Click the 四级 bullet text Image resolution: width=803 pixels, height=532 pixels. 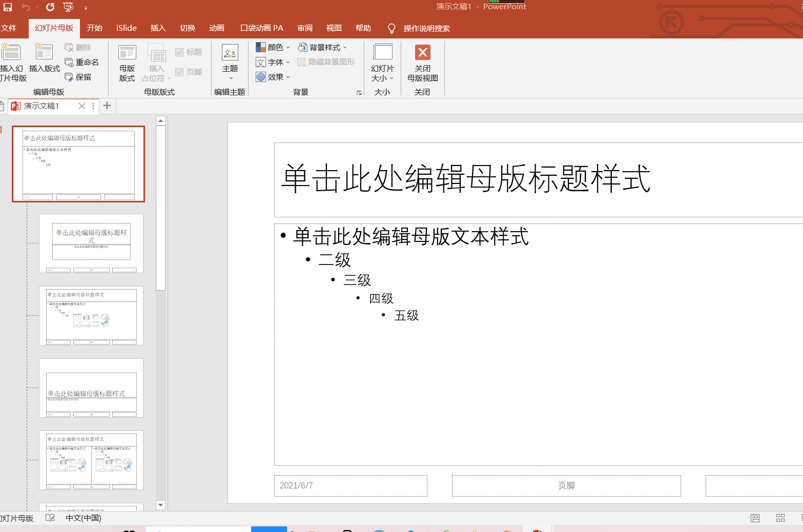tap(381, 298)
